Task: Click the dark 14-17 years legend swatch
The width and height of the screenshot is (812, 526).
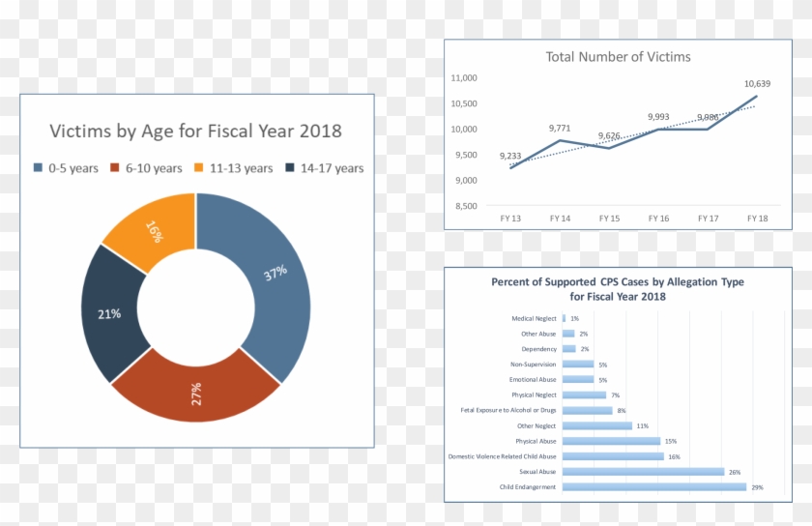Action: click(290, 168)
